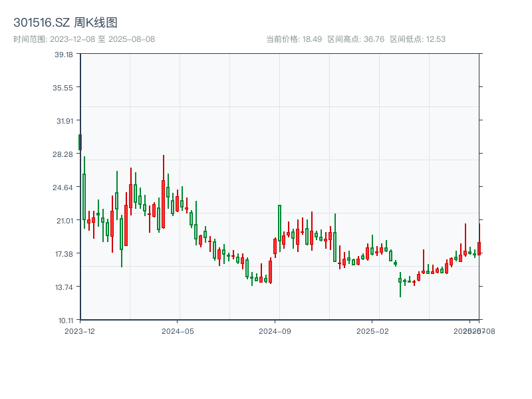This screenshot has width=532, height=399.
Task: Click y-axis label 24.64
Action: pos(63,188)
